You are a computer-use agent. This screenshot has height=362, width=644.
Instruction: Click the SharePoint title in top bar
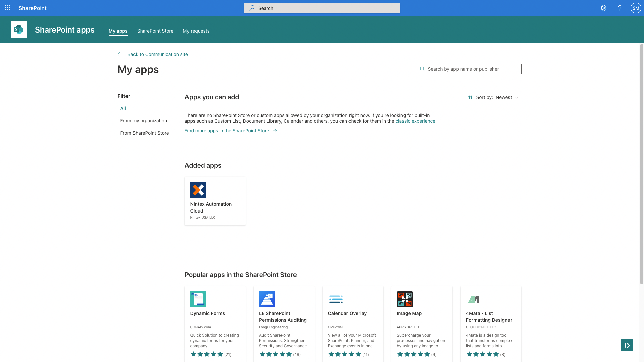point(33,8)
